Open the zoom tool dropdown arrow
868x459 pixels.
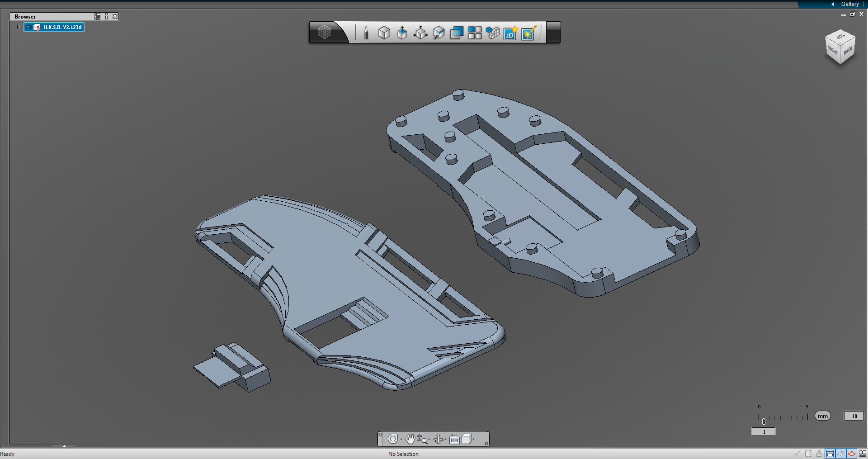tap(429, 440)
